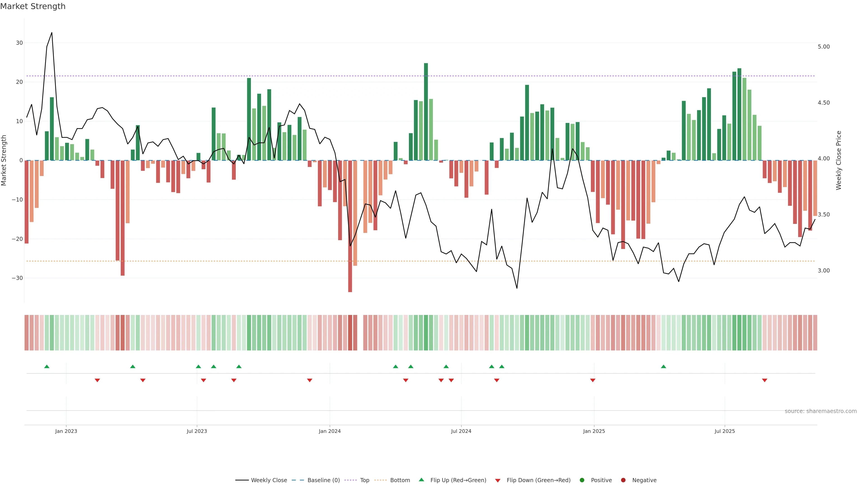Screen dimensions: 868x488
Task: Click the Jan 2024 x-axis label
Action: (x=330, y=431)
